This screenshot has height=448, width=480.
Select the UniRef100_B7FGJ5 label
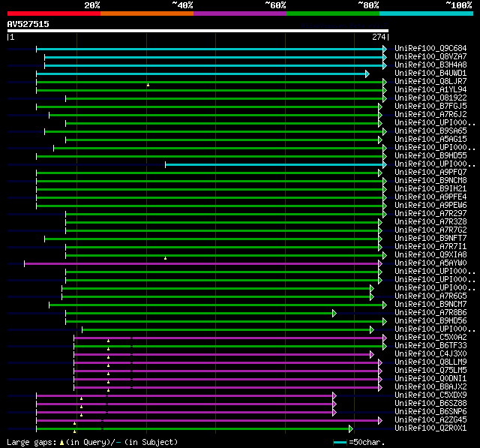click(x=430, y=107)
